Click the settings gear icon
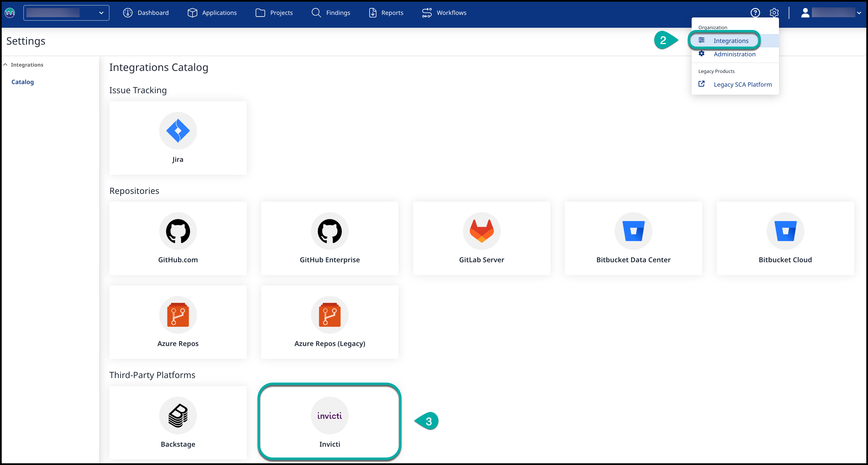868x465 pixels. (774, 13)
